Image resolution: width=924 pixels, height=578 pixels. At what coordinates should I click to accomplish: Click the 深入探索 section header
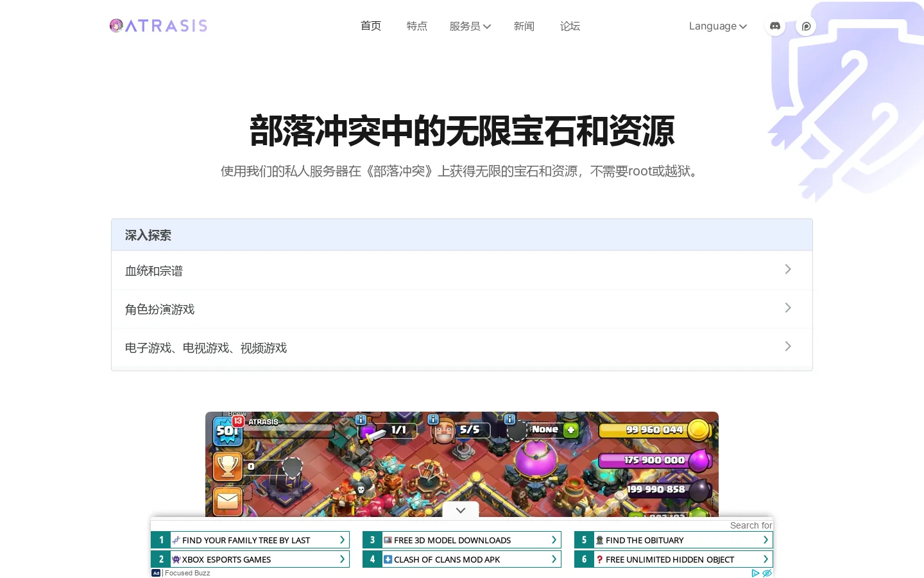point(462,235)
